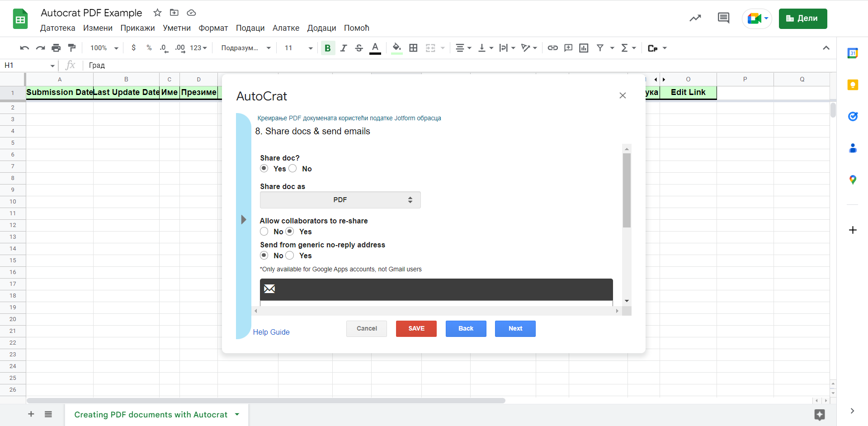Click the Insert link icon
Viewport: 868px width, 426px height.
552,48
